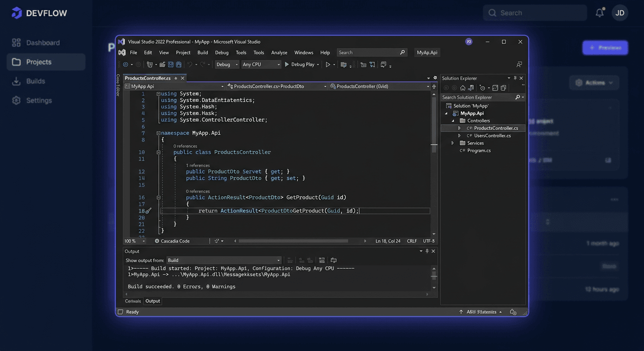Click the notification bell in the top bar

[x=599, y=13]
